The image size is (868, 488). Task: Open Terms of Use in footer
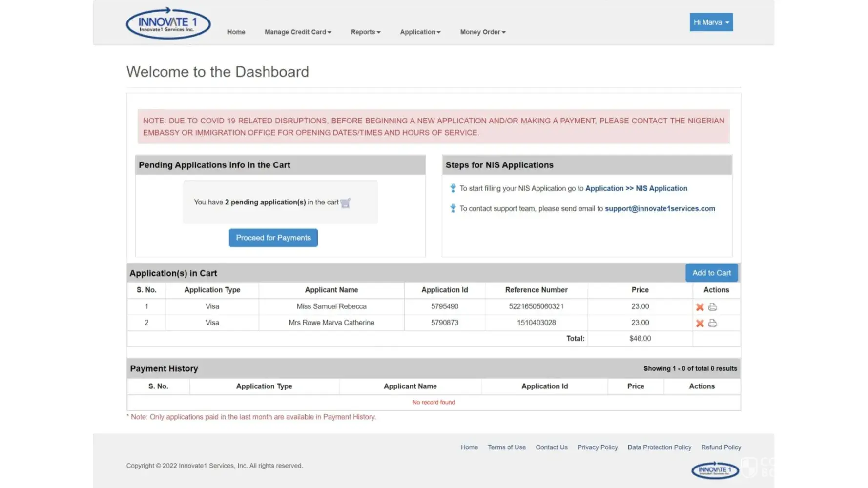click(506, 447)
